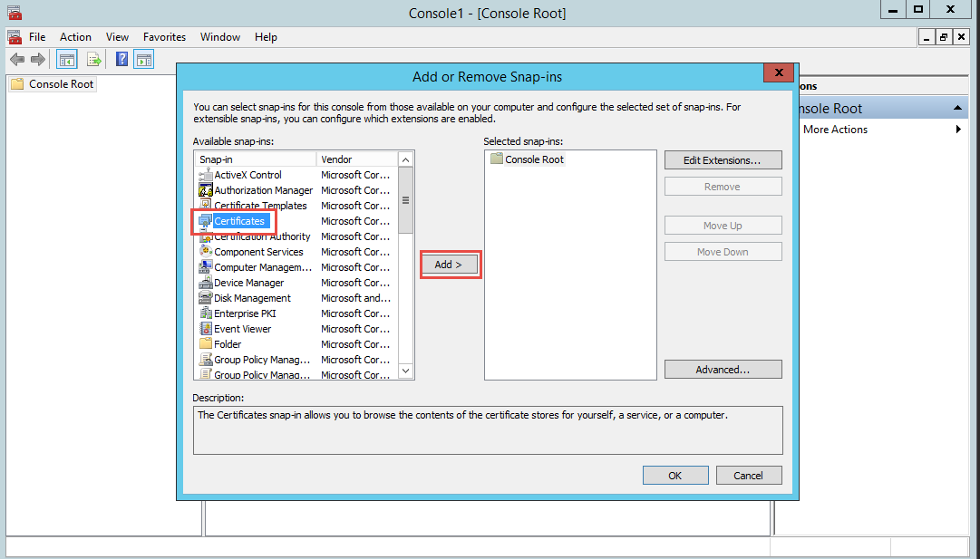980x559 pixels.
Task: Click the Back arrow toolbar icon
Action: [x=17, y=59]
